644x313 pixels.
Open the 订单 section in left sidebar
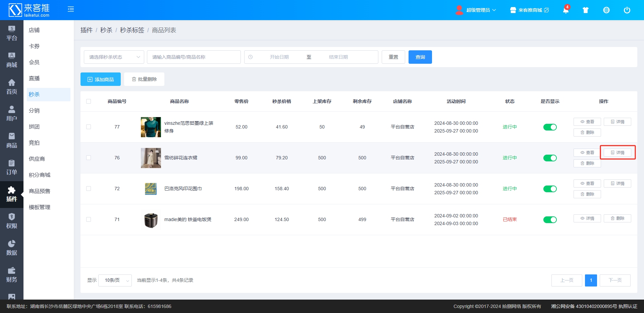11,167
